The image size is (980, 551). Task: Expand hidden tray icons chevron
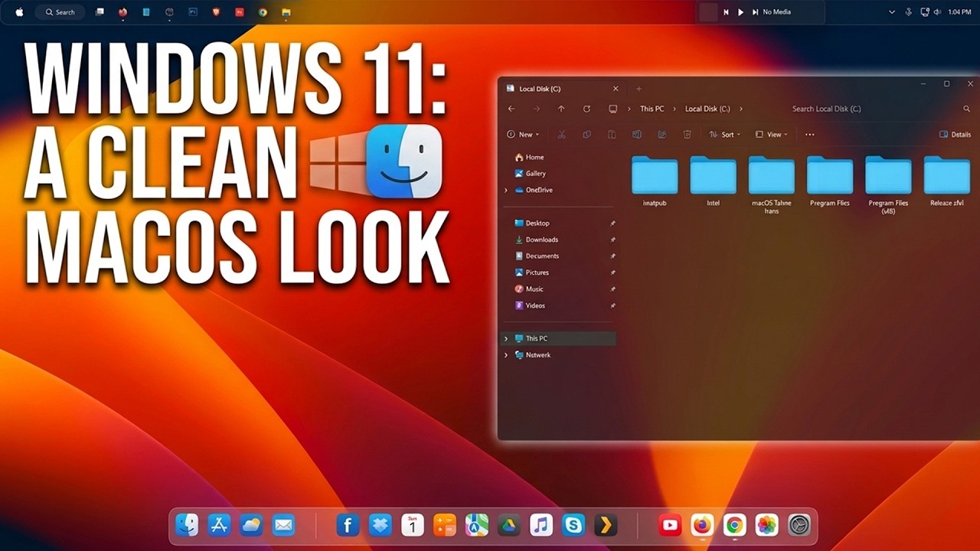pyautogui.click(x=892, y=12)
